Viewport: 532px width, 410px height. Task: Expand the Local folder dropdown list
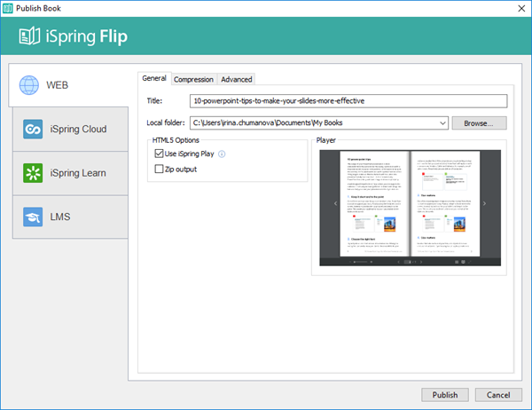tap(442, 123)
